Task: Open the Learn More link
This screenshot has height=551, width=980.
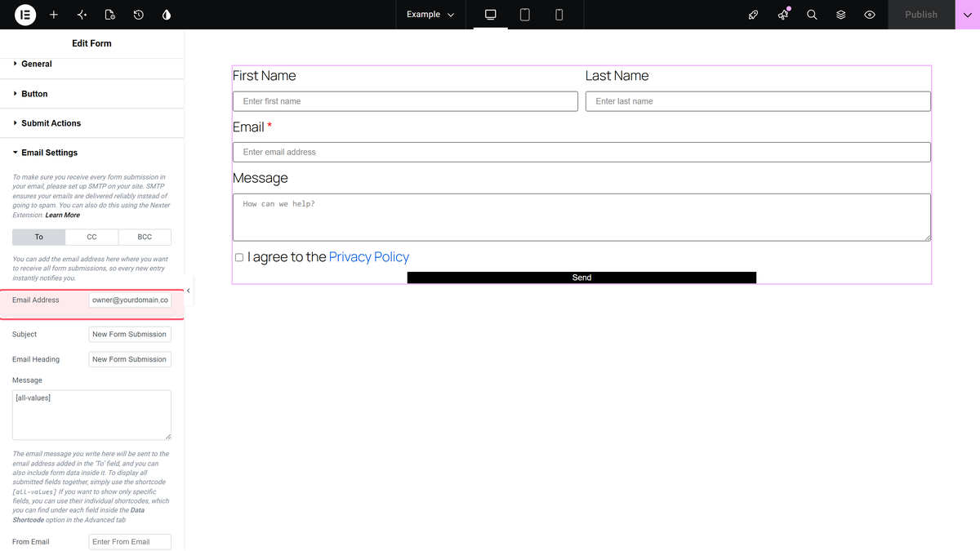Action: [x=63, y=216]
